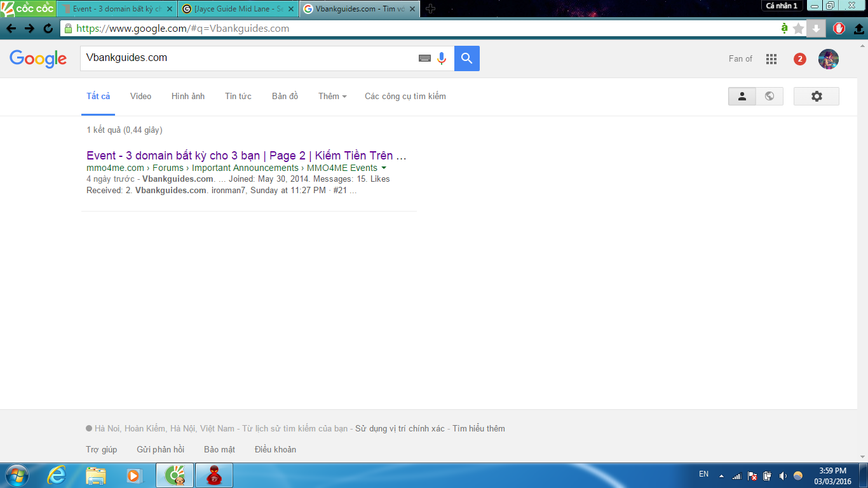
Task: Switch to the 'Hình ảnh' results tab
Action: pos(188,96)
